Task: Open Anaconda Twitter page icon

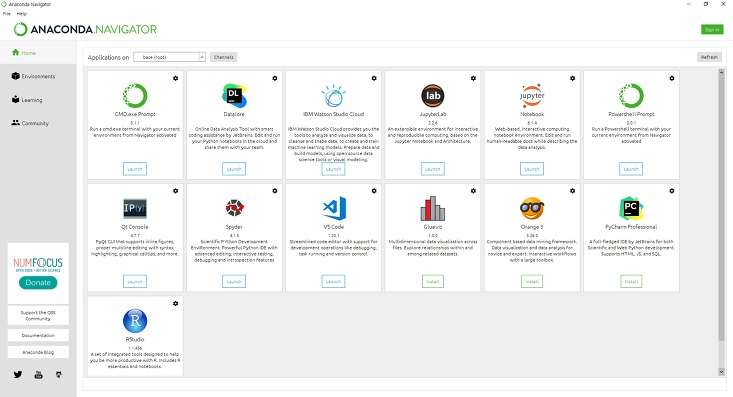Action: [x=18, y=375]
